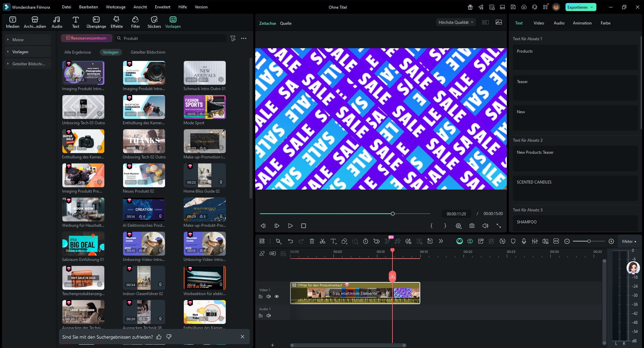Open the Ressourcenzentrum
The width and height of the screenshot is (644, 348).
(x=87, y=38)
